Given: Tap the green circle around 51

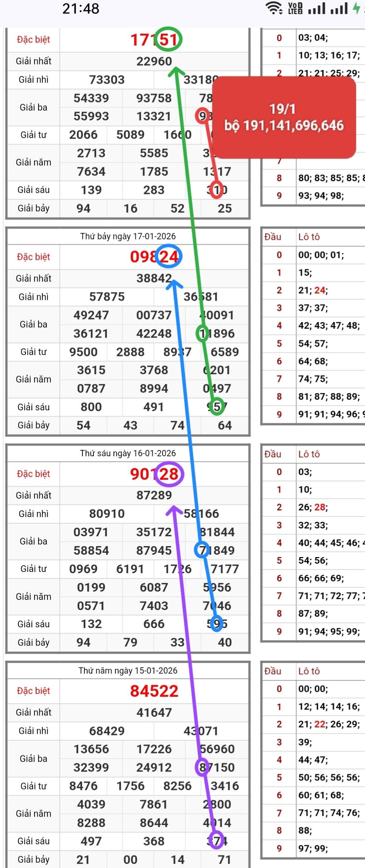Looking at the screenshot, I should pos(168,39).
